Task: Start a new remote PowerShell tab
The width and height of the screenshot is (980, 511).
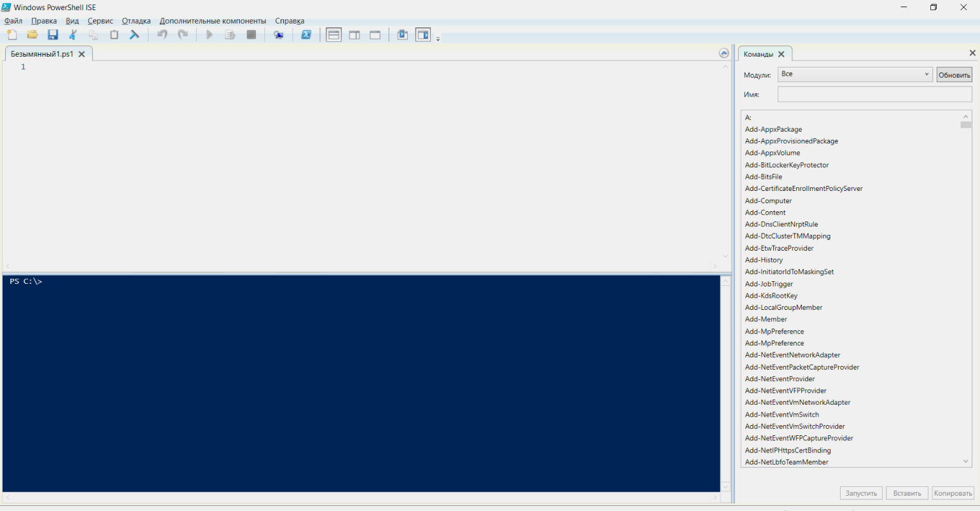Action: coord(278,35)
